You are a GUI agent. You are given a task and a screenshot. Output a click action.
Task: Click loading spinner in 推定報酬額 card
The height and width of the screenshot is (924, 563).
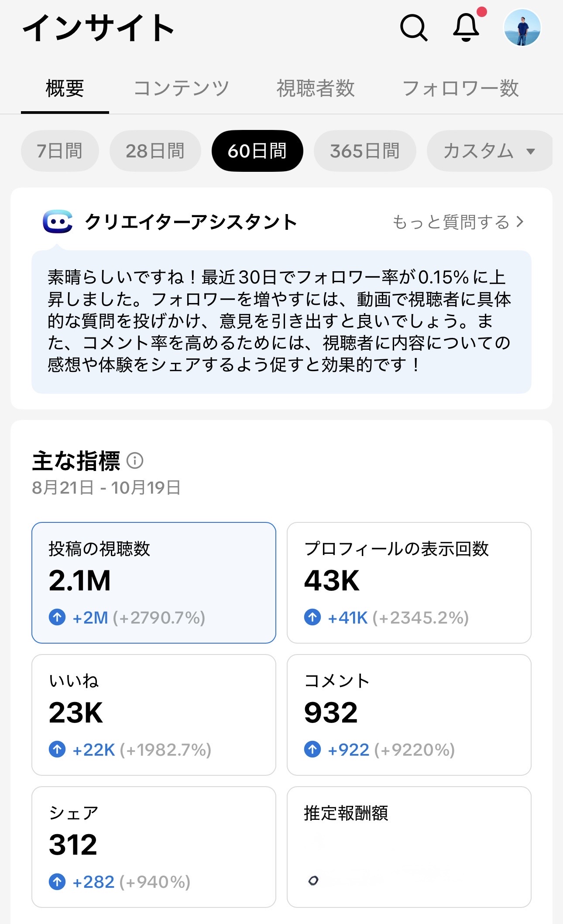point(313,880)
